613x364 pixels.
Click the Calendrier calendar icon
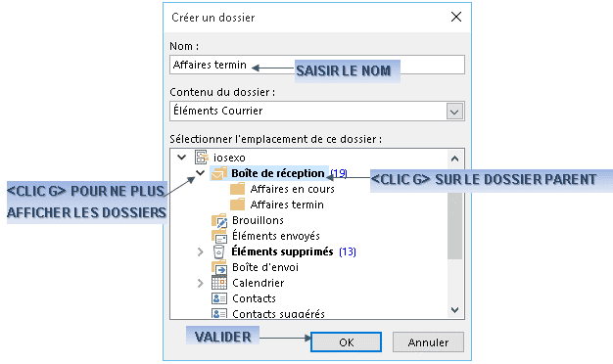pyautogui.click(x=219, y=283)
